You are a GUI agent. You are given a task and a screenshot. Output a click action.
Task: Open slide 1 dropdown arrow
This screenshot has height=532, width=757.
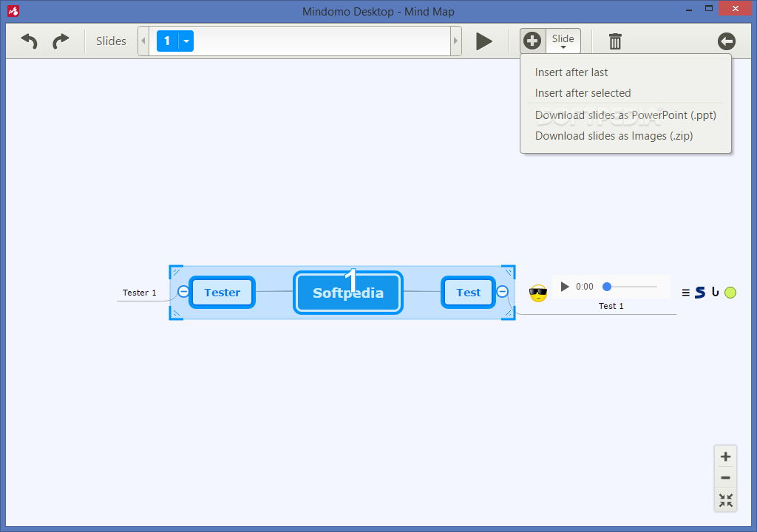pos(186,41)
